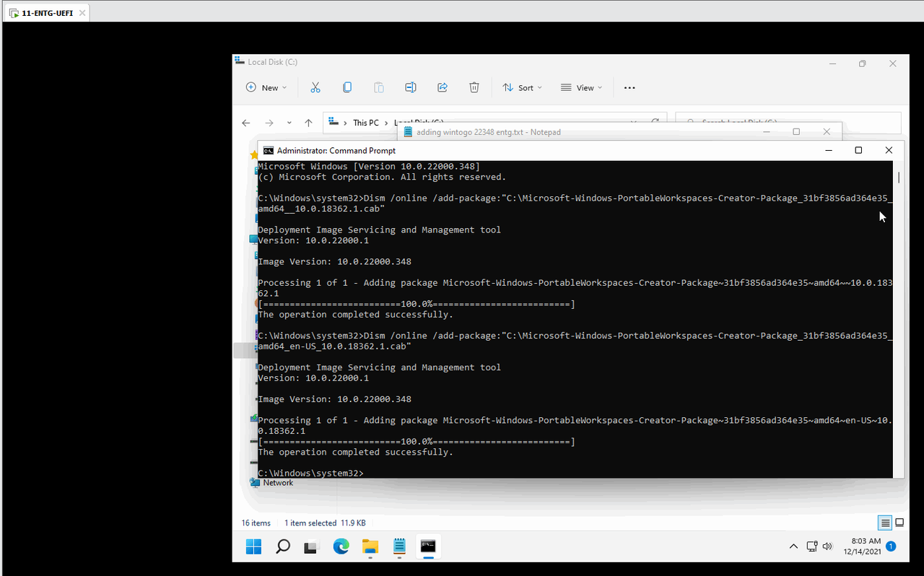
Task: Close the 11-ENTG-UEFI tab with its X
Action: 82,13
